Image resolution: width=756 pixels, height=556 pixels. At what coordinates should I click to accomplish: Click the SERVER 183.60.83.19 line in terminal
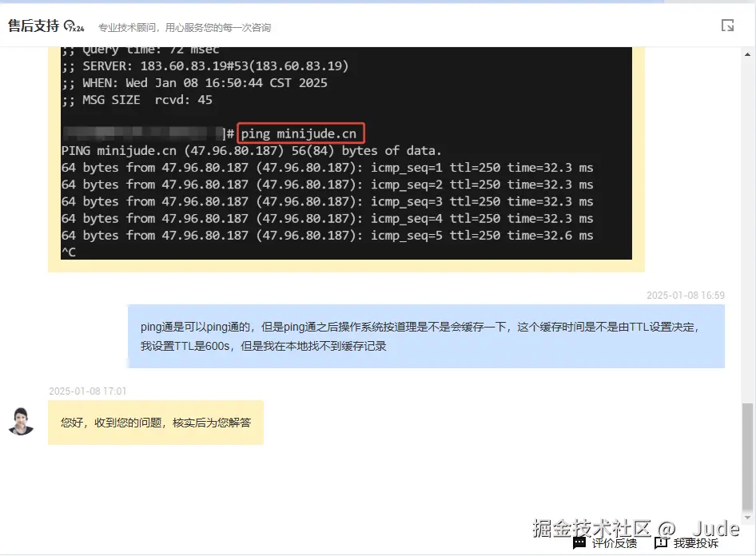[208, 66]
